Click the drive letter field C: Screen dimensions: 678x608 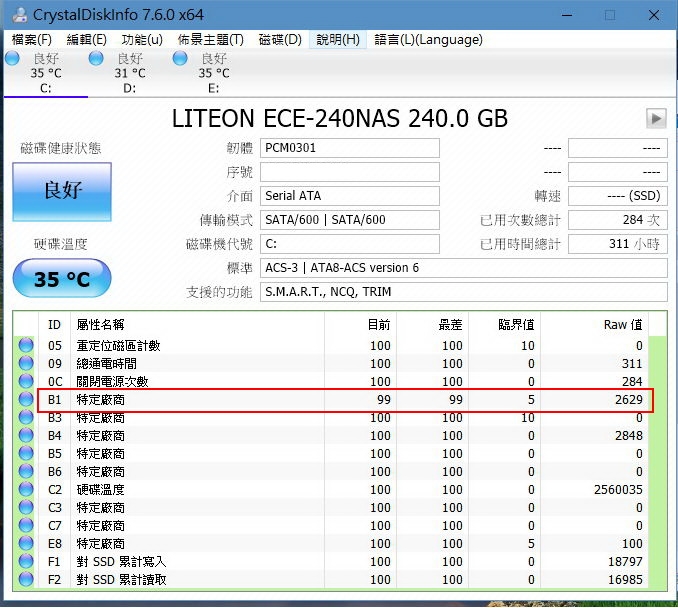pos(350,244)
